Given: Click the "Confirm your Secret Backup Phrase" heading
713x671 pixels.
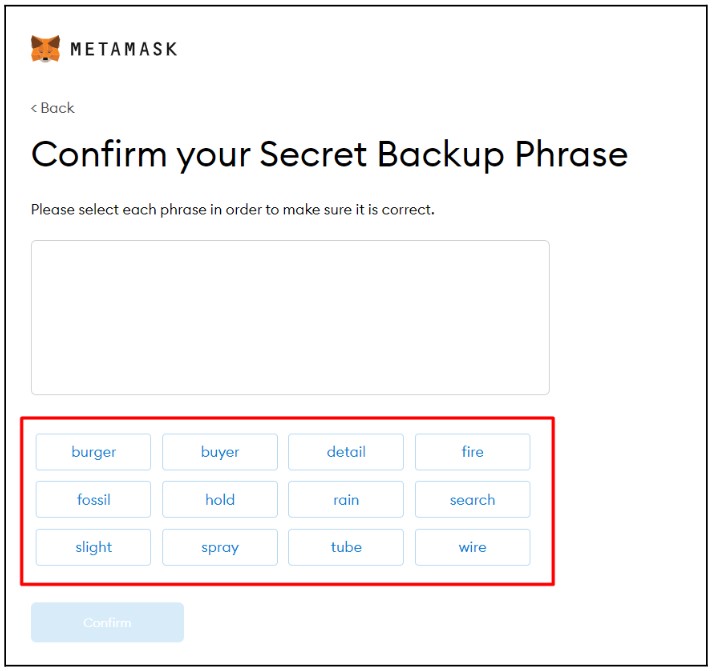Looking at the screenshot, I should coord(329,154).
